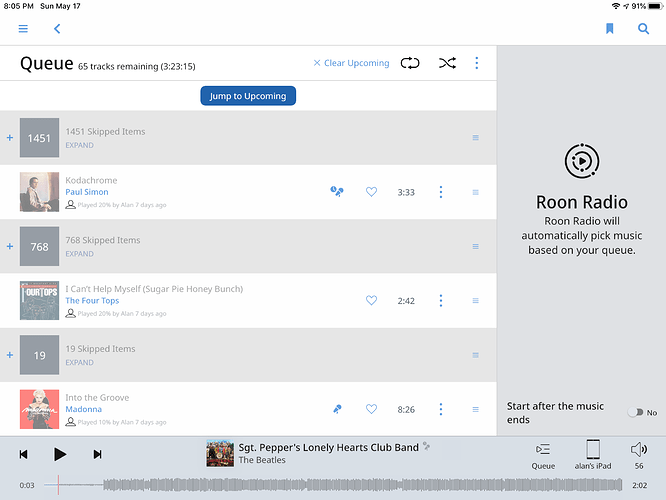Favorite Into the Groove with the heart

point(371,409)
